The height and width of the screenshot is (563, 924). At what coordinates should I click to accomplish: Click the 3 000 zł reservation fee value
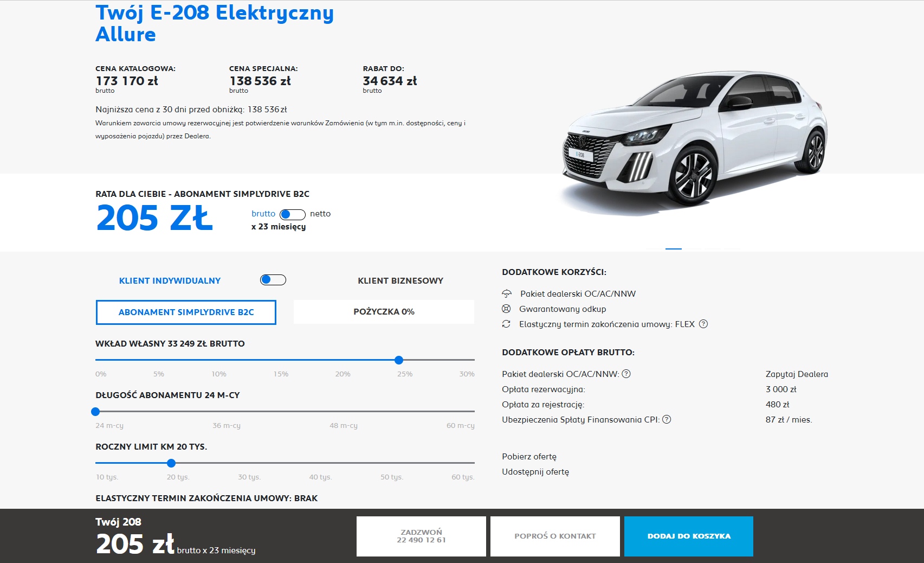click(x=781, y=389)
